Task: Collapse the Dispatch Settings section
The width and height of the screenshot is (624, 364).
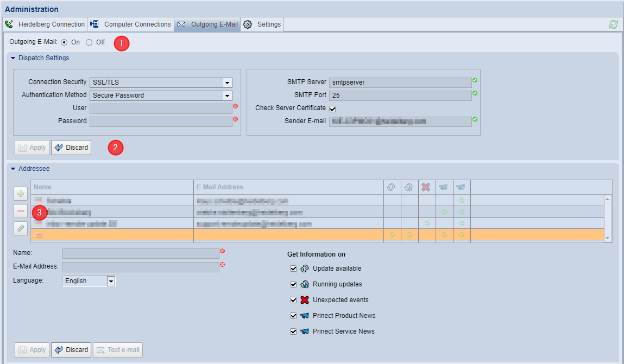Action: [x=13, y=58]
